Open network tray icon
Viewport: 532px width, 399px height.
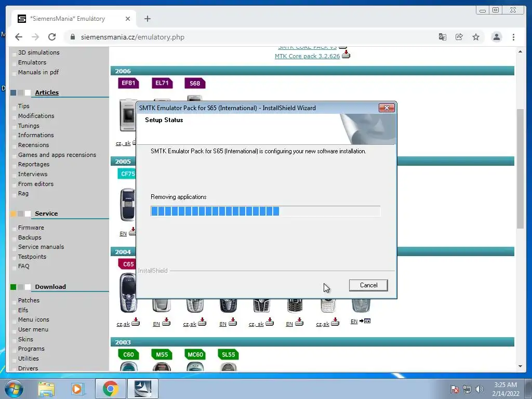467,389
